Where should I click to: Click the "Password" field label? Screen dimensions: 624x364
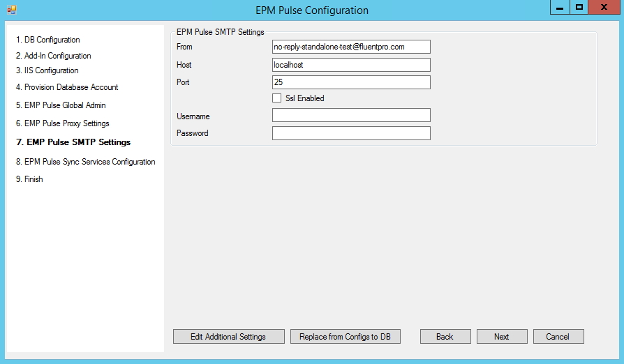pos(192,133)
